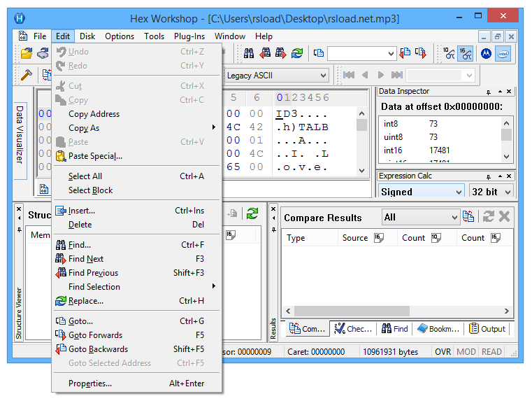Toggle decimal icon in first Count column header
The width and height of the screenshot is (532, 408).
point(436,238)
